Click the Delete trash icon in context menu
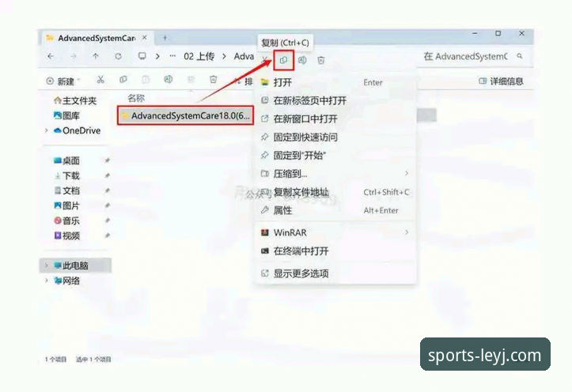The image size is (572, 392). (x=321, y=61)
